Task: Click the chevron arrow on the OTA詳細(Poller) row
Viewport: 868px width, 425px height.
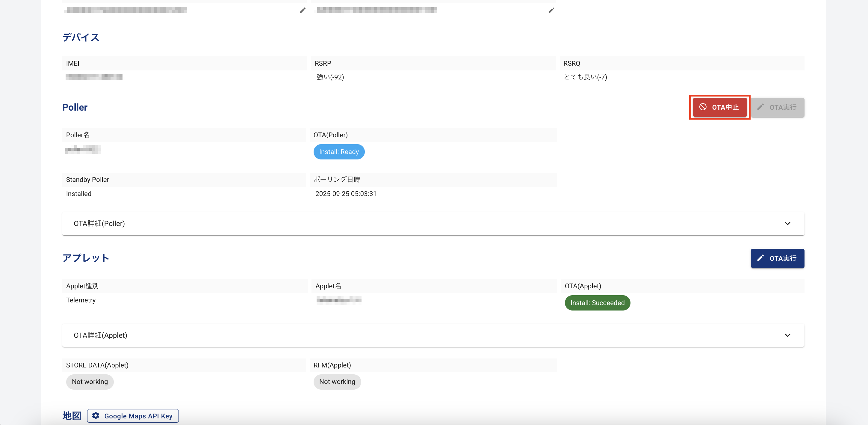Action: (x=787, y=224)
